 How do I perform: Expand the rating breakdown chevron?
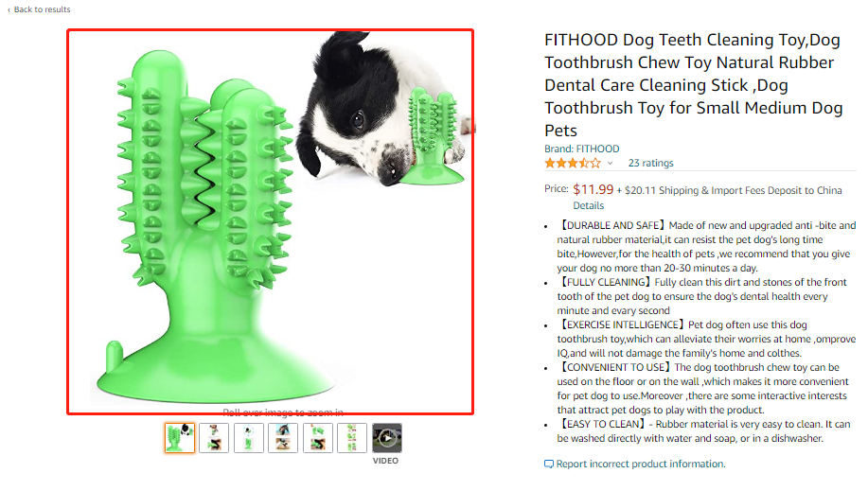tap(610, 164)
